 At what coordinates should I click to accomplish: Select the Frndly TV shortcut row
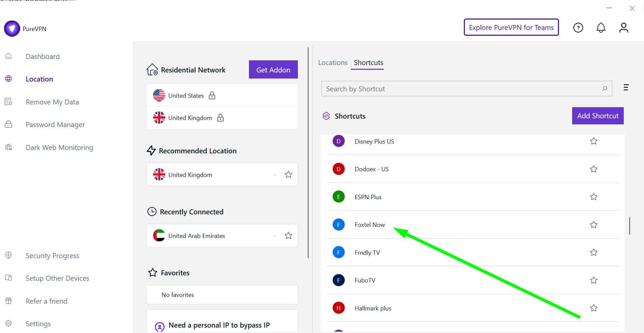(x=473, y=252)
